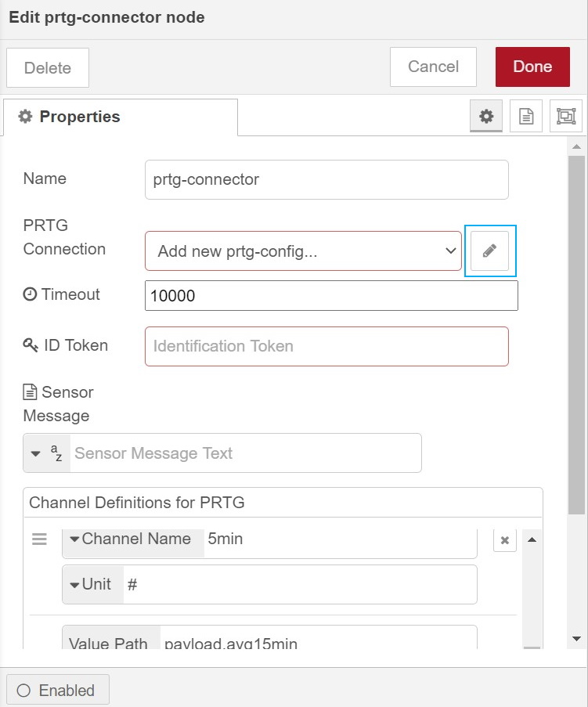Click the pencil edit icon for PRTG Connection
The width and height of the screenshot is (588, 707).
(489, 251)
